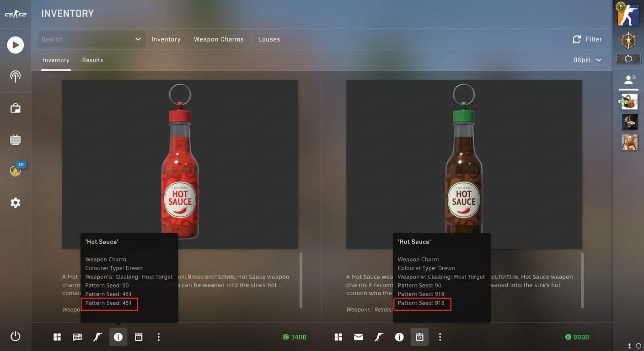
Task: Open the broadcast antenna sidebar icon
Action: tap(16, 76)
